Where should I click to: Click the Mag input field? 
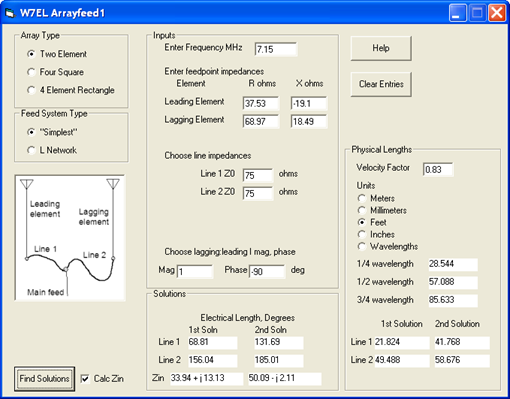pos(195,271)
